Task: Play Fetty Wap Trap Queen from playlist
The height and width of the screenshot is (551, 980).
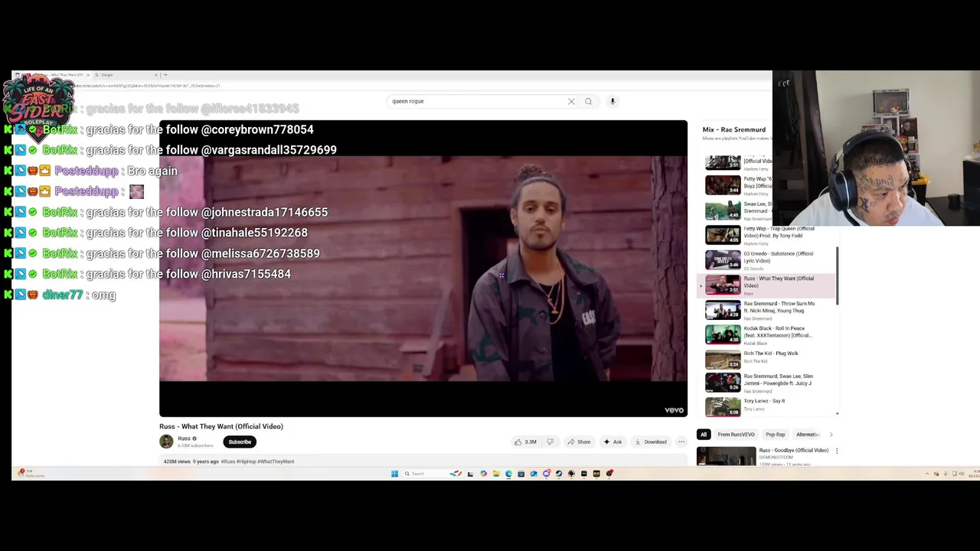Action: pos(766,234)
